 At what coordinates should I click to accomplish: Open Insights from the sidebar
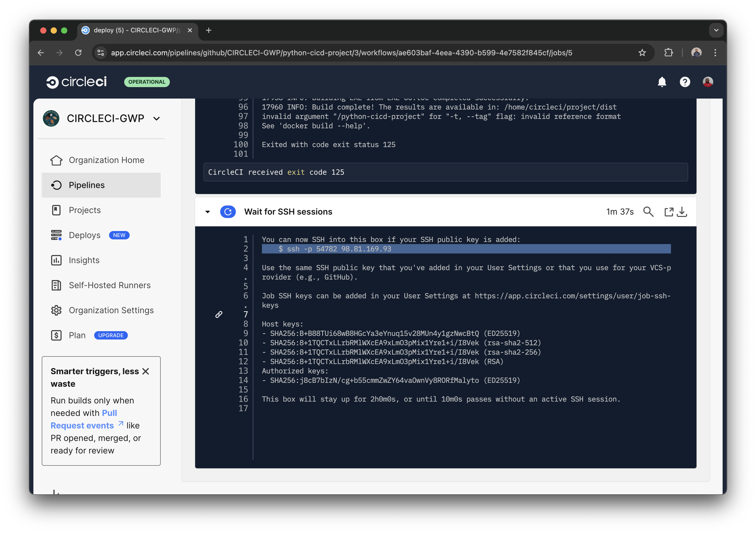(84, 260)
